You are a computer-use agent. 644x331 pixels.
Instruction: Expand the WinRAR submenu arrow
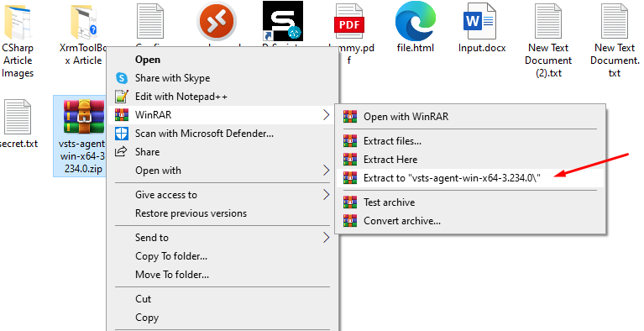[x=326, y=115]
